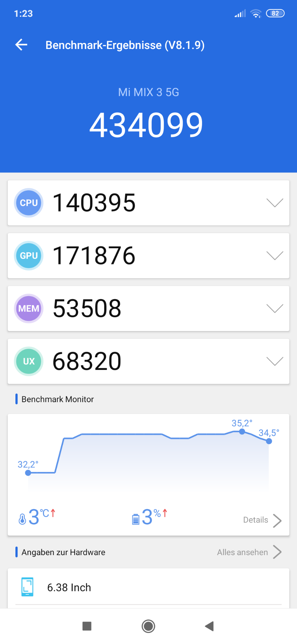Tap the GPU score badge icon
This screenshot has height=644, width=297.
pos(29,256)
